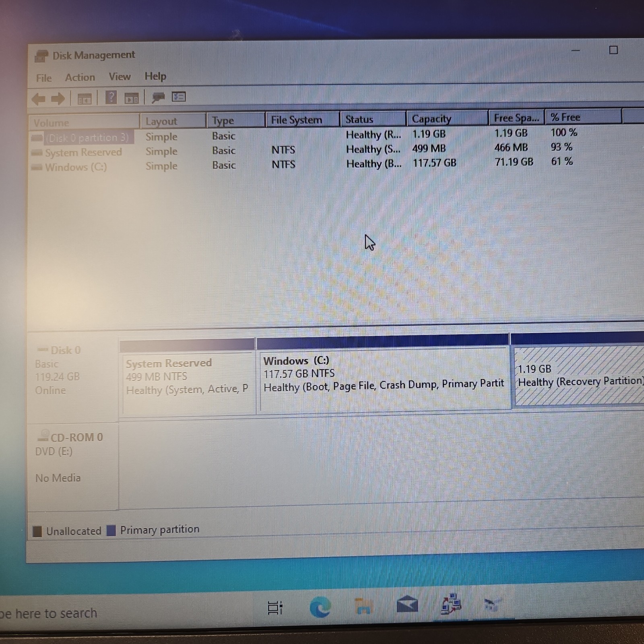Click Healthy (R... status cell
Viewport: 644px width, 644px height.
pos(374,135)
